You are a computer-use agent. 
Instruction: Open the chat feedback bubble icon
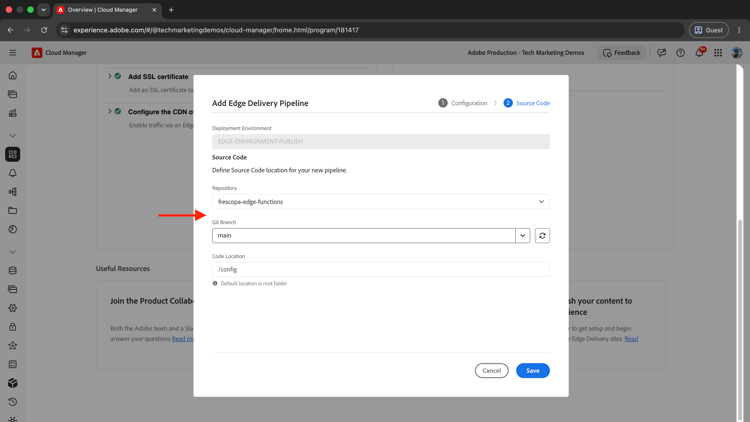click(662, 53)
